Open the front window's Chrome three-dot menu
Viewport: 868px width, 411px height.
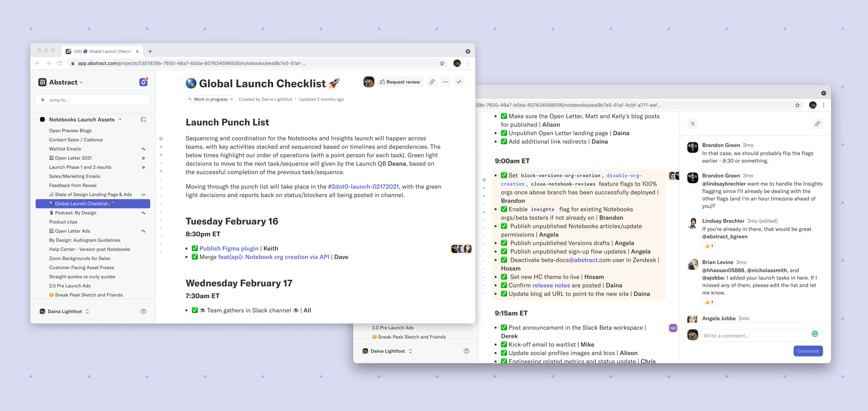[468, 63]
